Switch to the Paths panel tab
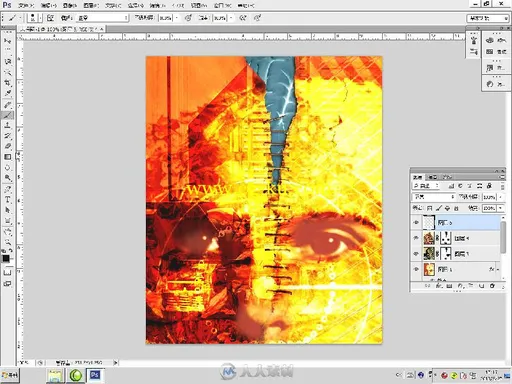512x384 pixels. (x=446, y=177)
